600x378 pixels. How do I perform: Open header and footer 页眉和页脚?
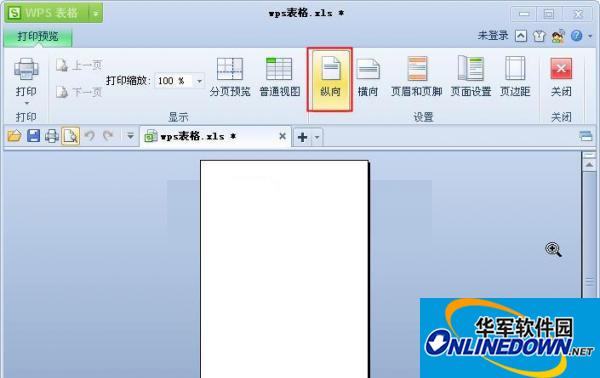tap(417, 77)
